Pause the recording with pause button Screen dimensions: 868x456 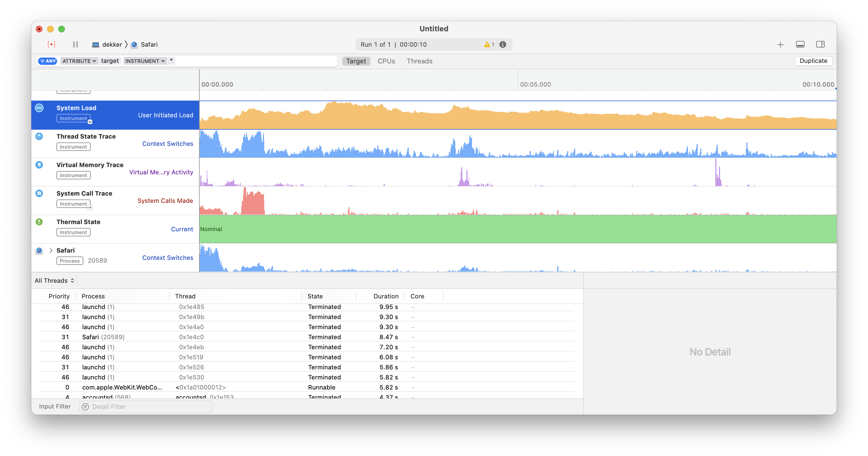[76, 44]
